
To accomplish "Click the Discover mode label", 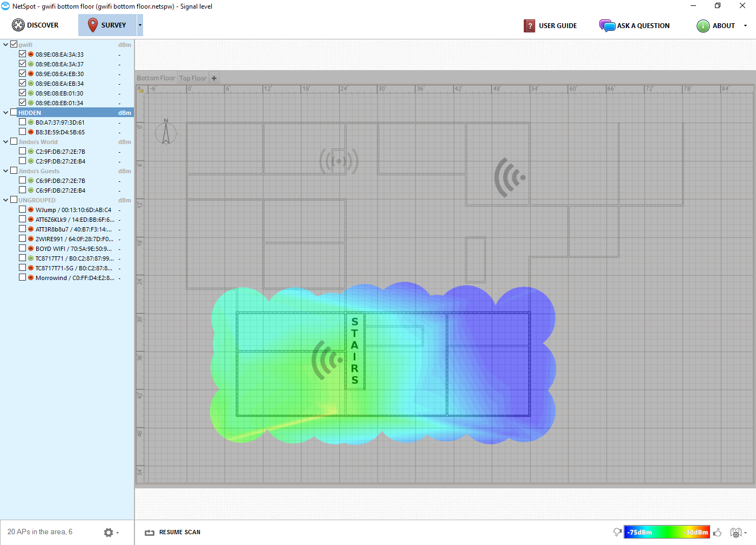I will point(43,25).
